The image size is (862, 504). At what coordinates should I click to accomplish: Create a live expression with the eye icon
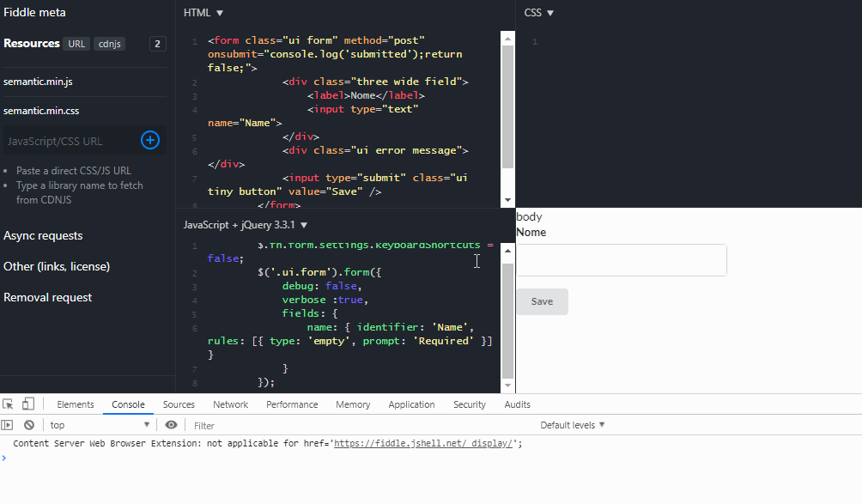171,424
